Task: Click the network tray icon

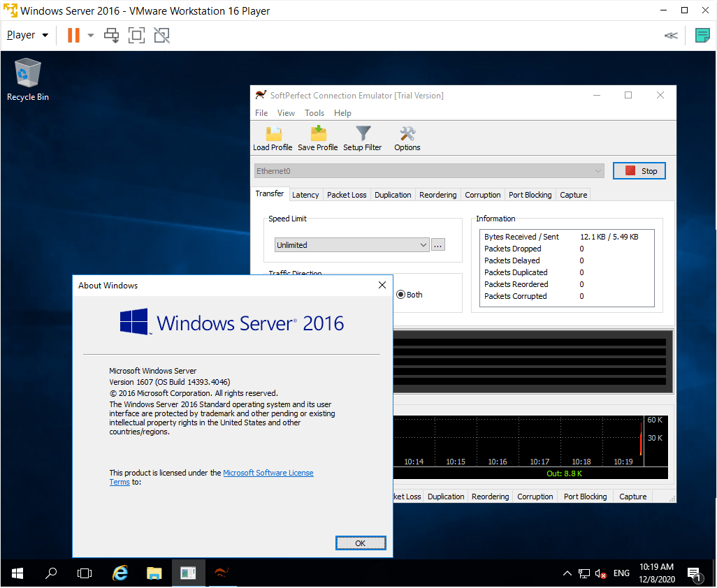Action: (x=584, y=573)
